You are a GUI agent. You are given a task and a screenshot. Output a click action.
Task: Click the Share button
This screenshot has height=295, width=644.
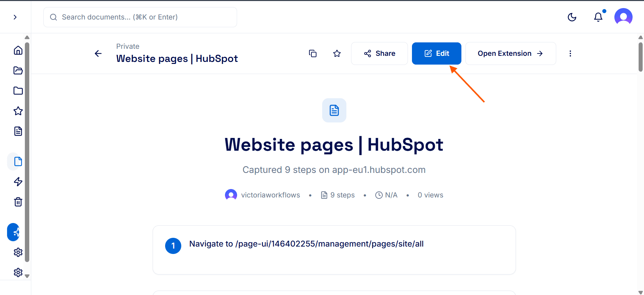click(379, 53)
